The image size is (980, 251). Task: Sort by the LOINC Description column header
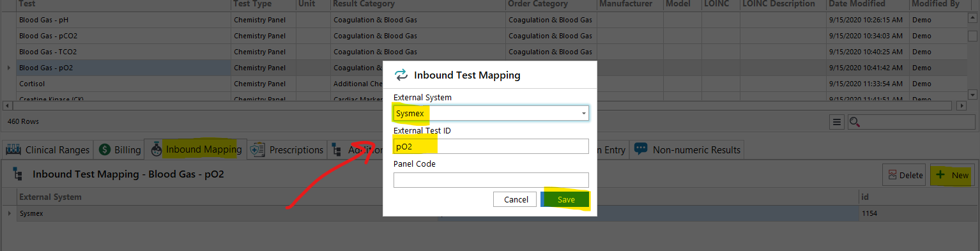point(783,4)
